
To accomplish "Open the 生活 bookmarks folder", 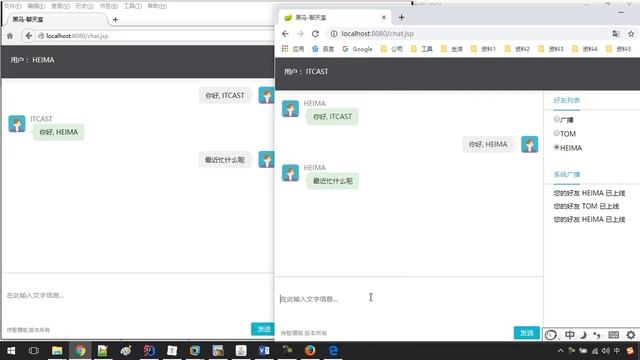I will point(451,49).
